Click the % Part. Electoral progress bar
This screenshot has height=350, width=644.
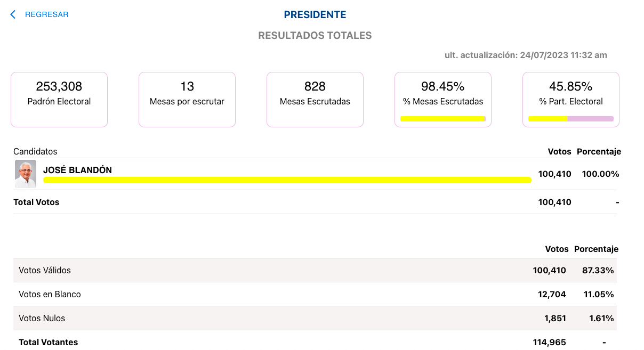pos(571,119)
